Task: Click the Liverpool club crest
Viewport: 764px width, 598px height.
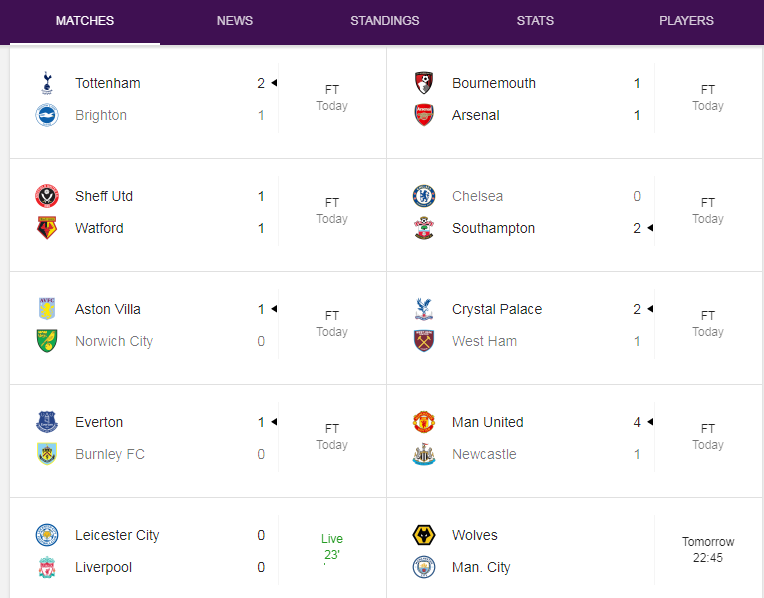Action: pos(47,567)
